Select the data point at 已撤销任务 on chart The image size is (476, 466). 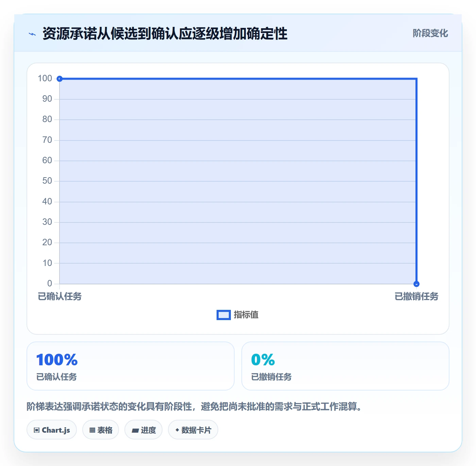(x=417, y=284)
